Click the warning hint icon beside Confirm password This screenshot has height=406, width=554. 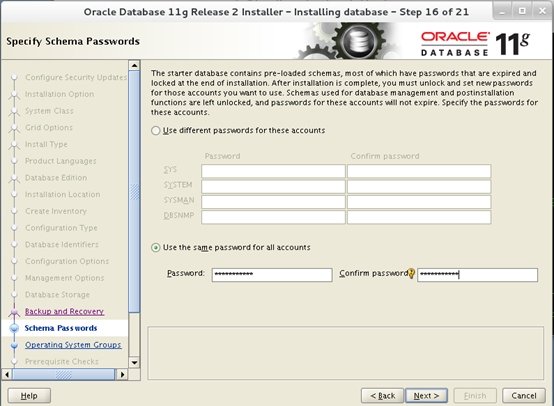pos(411,273)
